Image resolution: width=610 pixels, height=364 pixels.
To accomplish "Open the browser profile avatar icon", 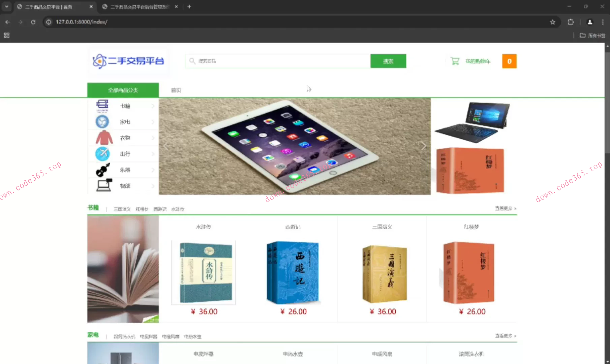I will coord(590,22).
